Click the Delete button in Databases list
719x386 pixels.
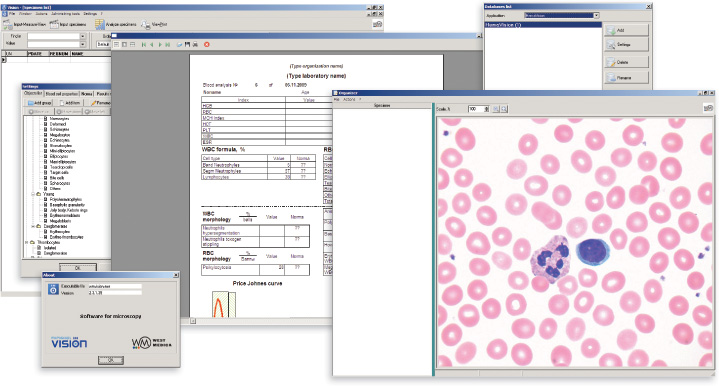coord(626,62)
